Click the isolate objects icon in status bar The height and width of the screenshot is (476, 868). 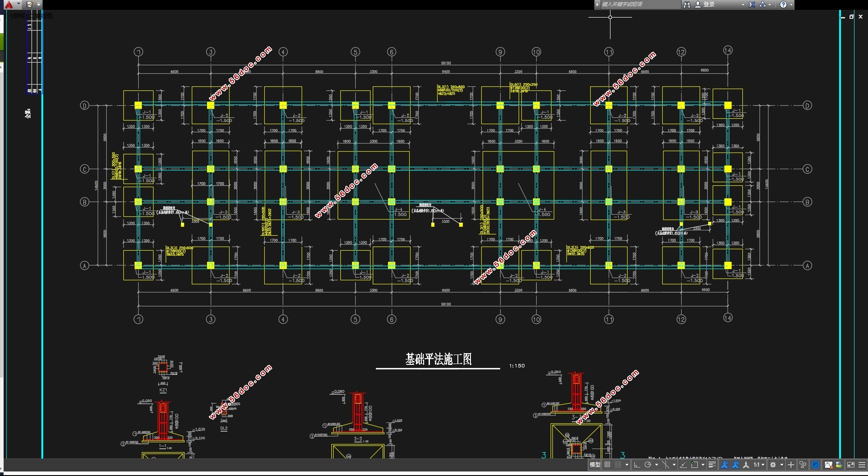(x=803, y=465)
